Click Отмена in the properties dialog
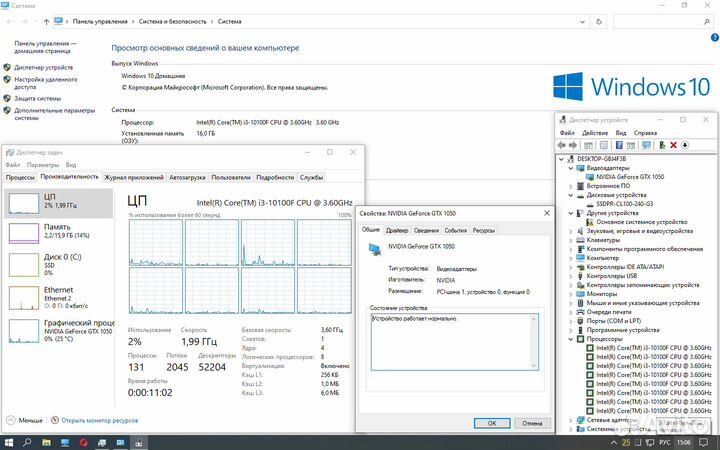The width and height of the screenshot is (720, 450). pyautogui.click(x=532, y=423)
